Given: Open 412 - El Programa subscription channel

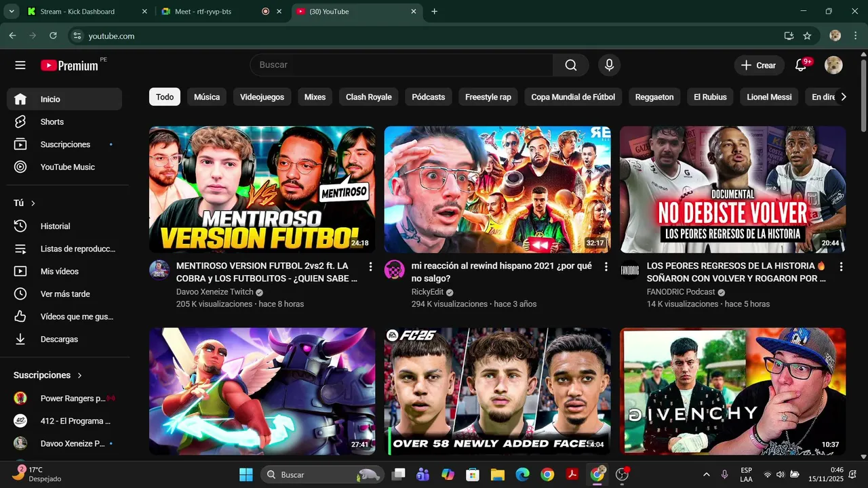Looking at the screenshot, I should (x=65, y=421).
